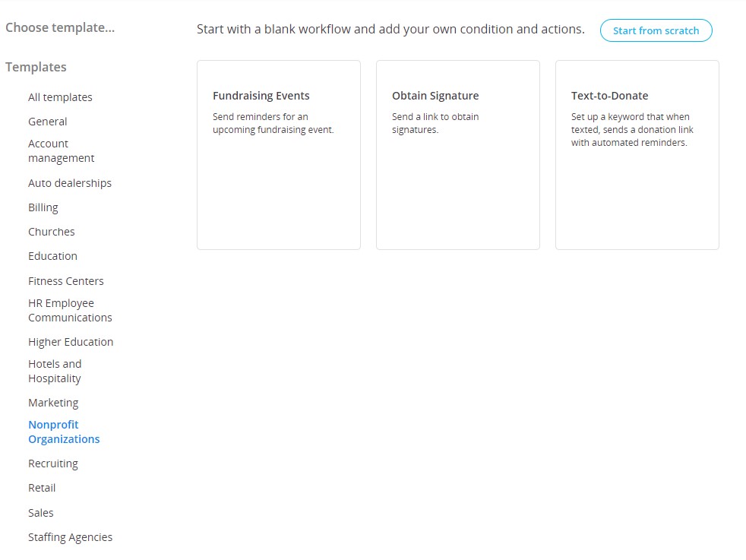Select Staffing Agencies category
Image resolution: width=746 pixels, height=560 pixels.
[70, 537]
